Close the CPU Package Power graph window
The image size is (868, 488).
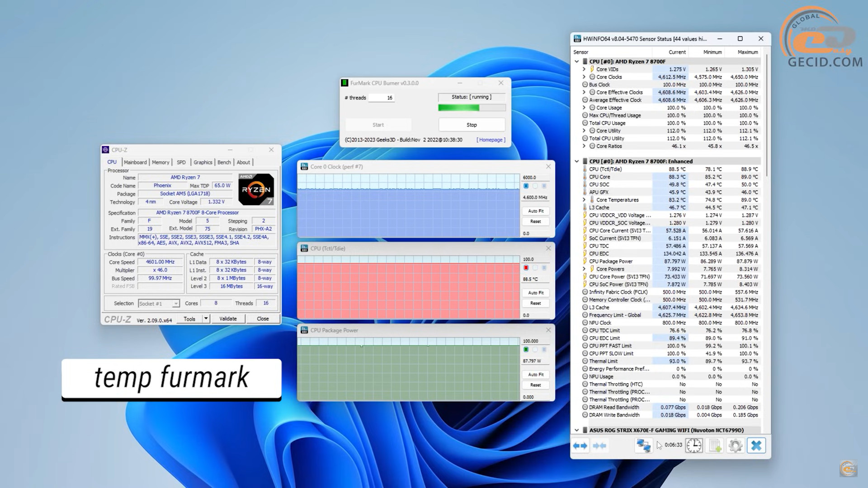click(548, 330)
